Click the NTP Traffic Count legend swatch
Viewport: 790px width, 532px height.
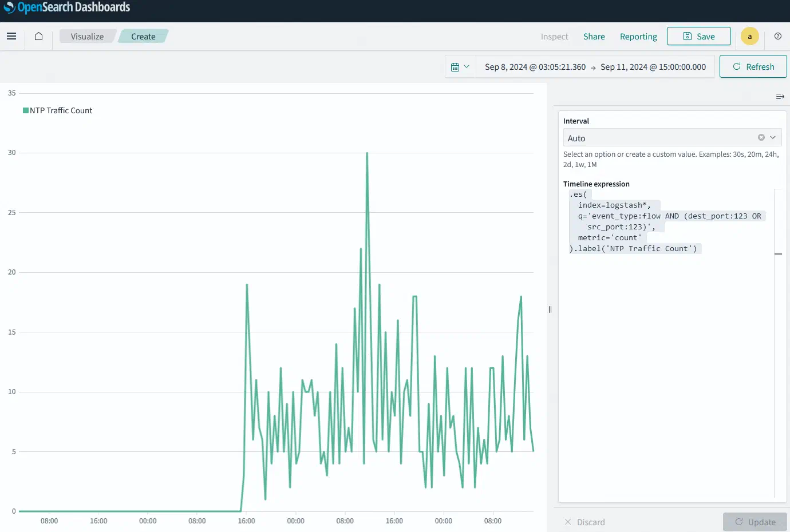26,110
